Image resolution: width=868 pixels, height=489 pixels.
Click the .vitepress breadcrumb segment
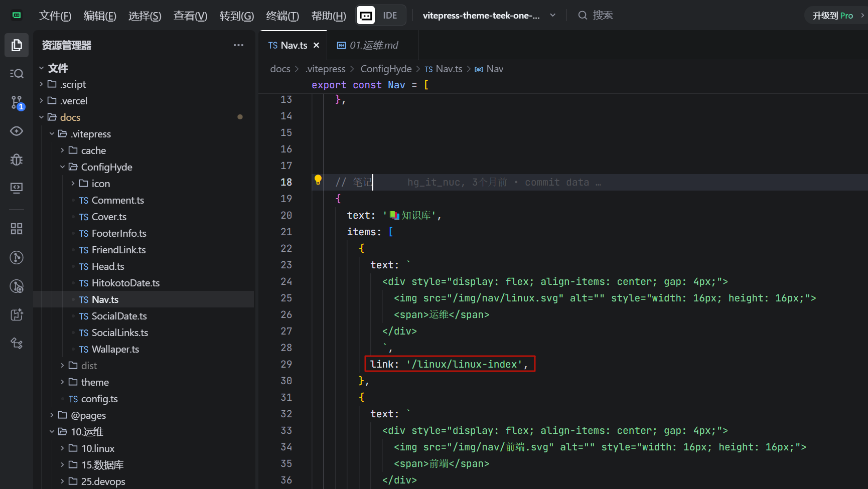(x=325, y=69)
